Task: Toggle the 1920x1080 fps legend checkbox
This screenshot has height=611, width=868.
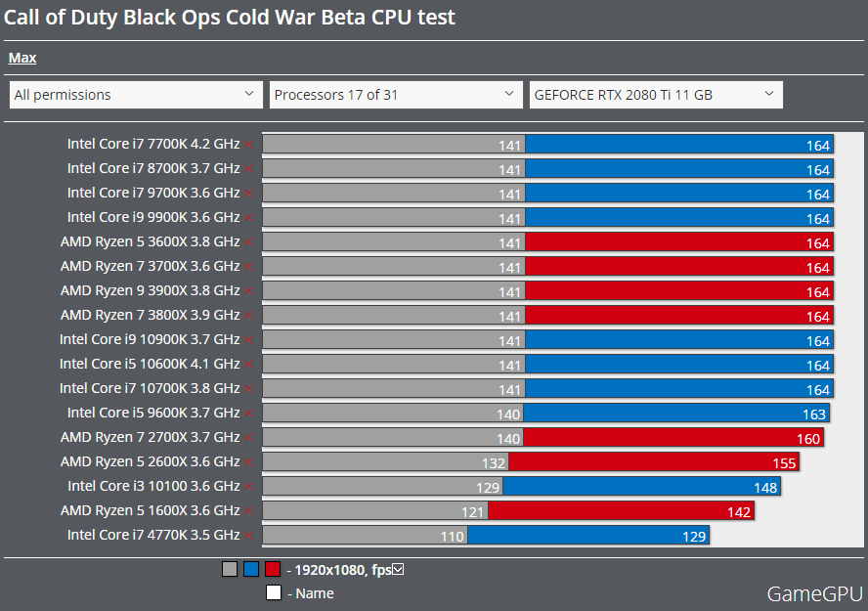Action: (398, 569)
